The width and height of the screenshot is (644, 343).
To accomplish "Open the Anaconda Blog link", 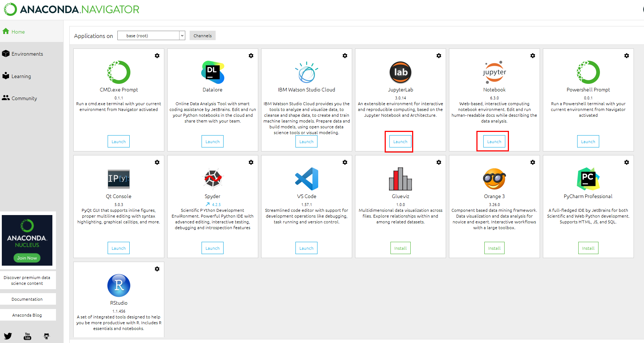I will 27,315.
